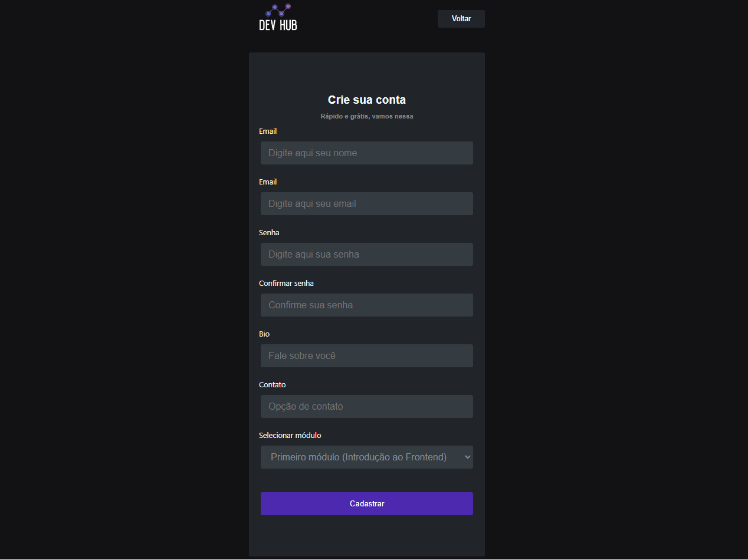Click the 'Contato' label above the contact field
Viewport: 748px width, 560px height.
click(x=273, y=384)
